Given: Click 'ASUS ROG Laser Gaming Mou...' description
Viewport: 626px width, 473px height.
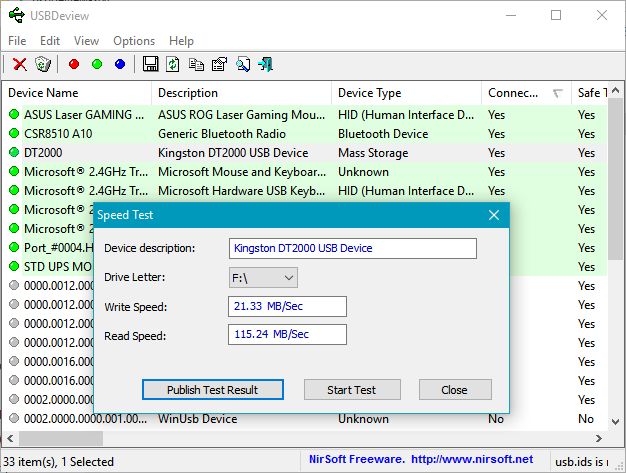Looking at the screenshot, I should [242, 115].
